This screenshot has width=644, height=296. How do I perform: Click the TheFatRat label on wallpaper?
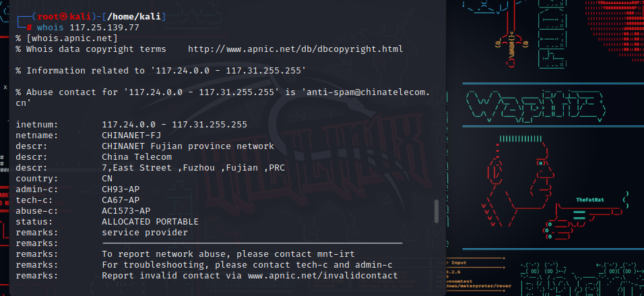(591, 200)
